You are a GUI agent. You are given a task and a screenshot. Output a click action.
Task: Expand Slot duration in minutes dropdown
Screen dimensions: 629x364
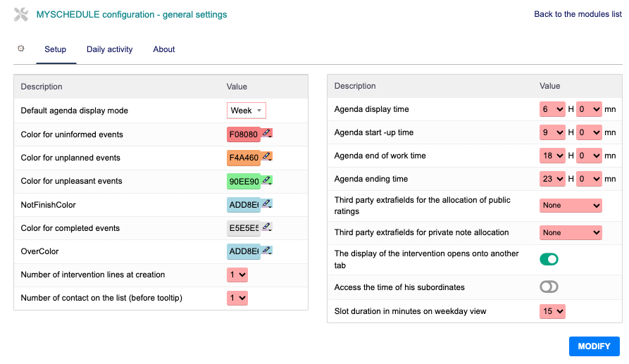coord(553,310)
